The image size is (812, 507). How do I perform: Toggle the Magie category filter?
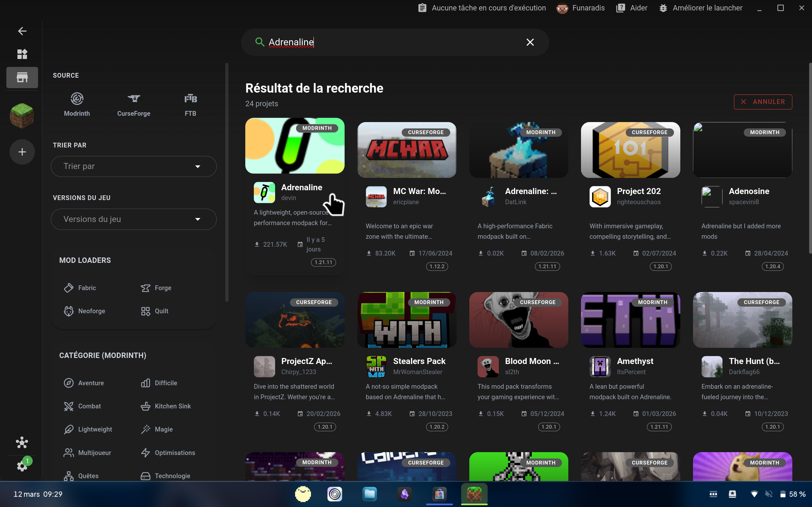157,429
